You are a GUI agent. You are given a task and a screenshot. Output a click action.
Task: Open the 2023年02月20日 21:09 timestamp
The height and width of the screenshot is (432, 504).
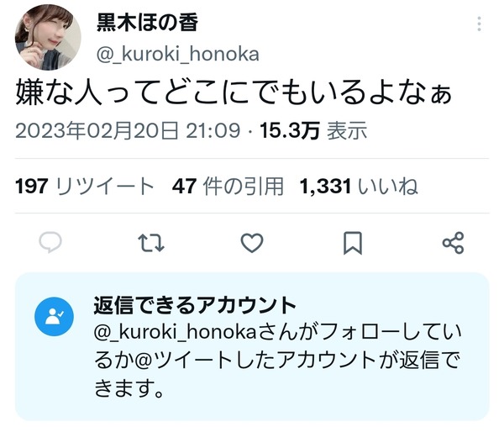(x=128, y=130)
